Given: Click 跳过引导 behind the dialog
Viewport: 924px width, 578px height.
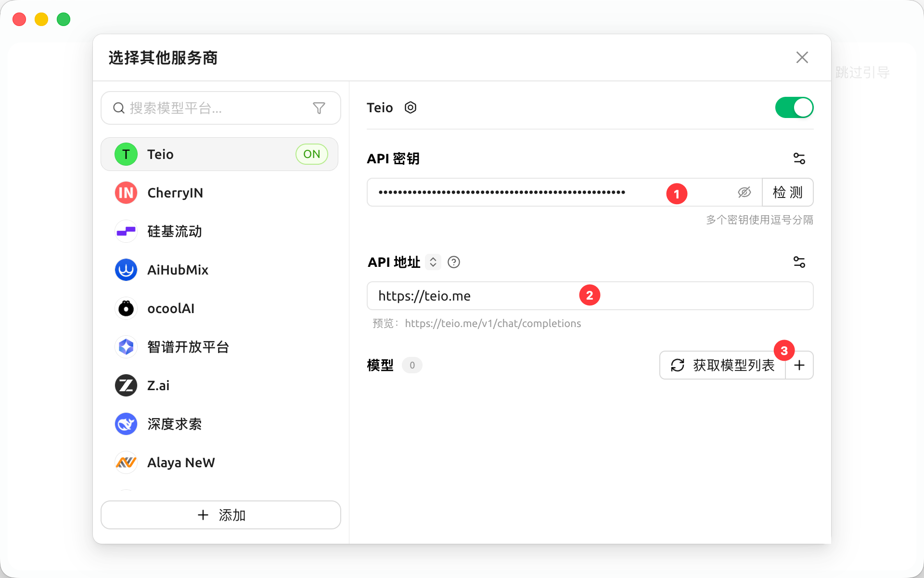Looking at the screenshot, I should pyautogui.click(x=862, y=72).
